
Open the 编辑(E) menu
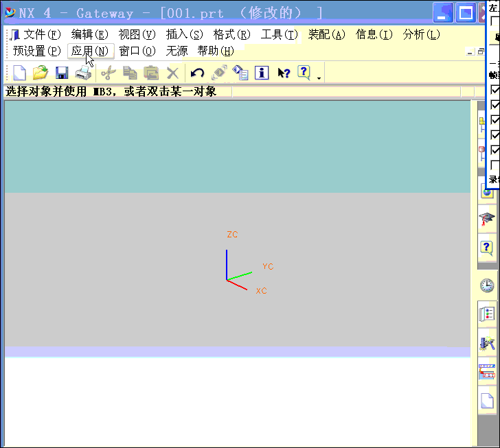(89, 34)
